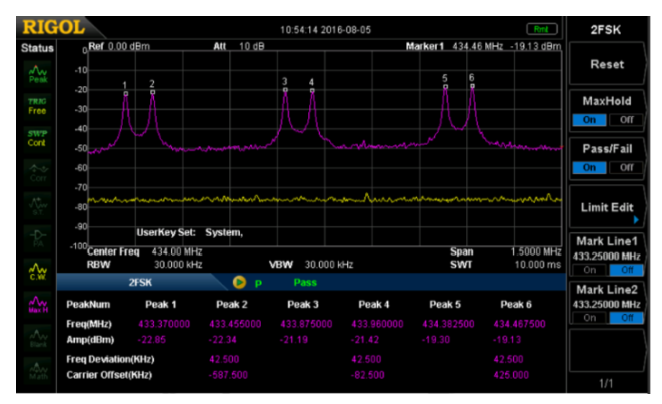
Task: Enable Mark Line1 with On
Action: (589, 270)
